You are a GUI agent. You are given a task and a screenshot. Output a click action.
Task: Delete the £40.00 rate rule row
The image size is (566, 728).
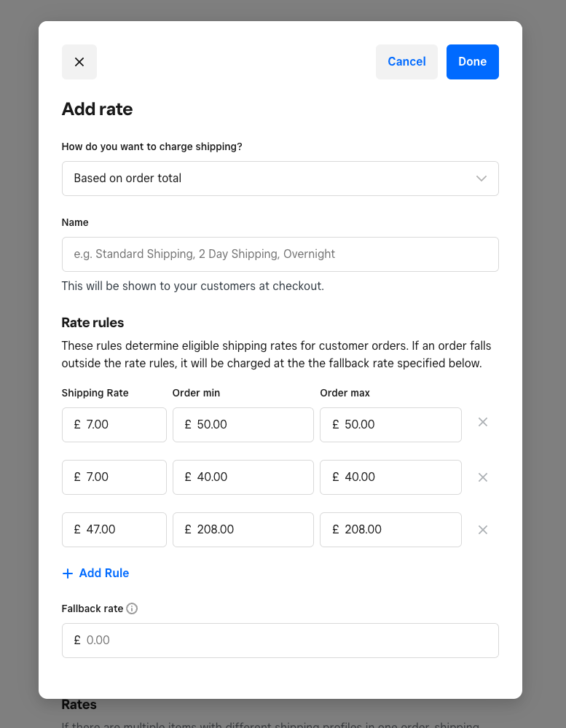(x=482, y=477)
